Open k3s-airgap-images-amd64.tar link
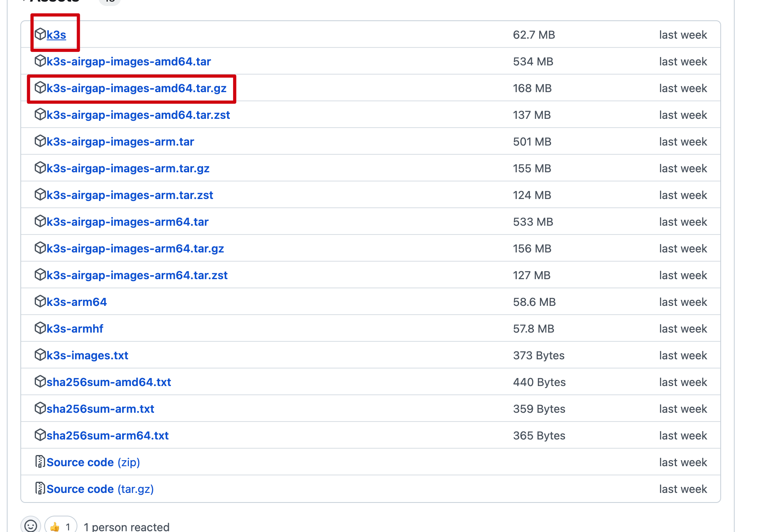Viewport: 759px width, 532px height. [x=128, y=61]
